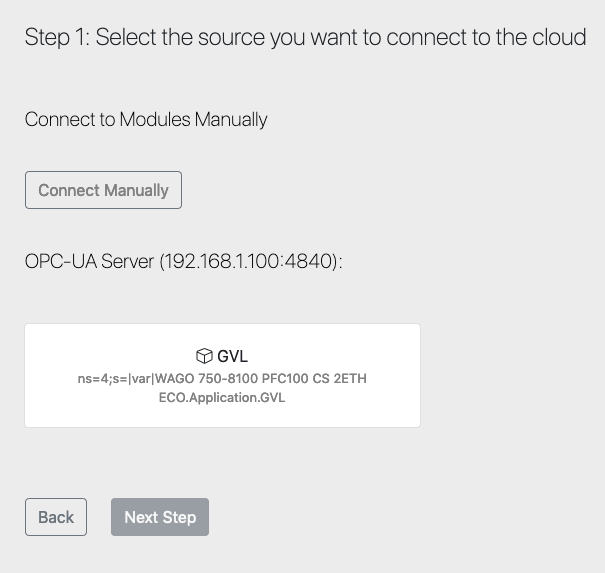Click the 192.168.1.100:4840 server address
The image size is (605, 573).
pos(249,261)
